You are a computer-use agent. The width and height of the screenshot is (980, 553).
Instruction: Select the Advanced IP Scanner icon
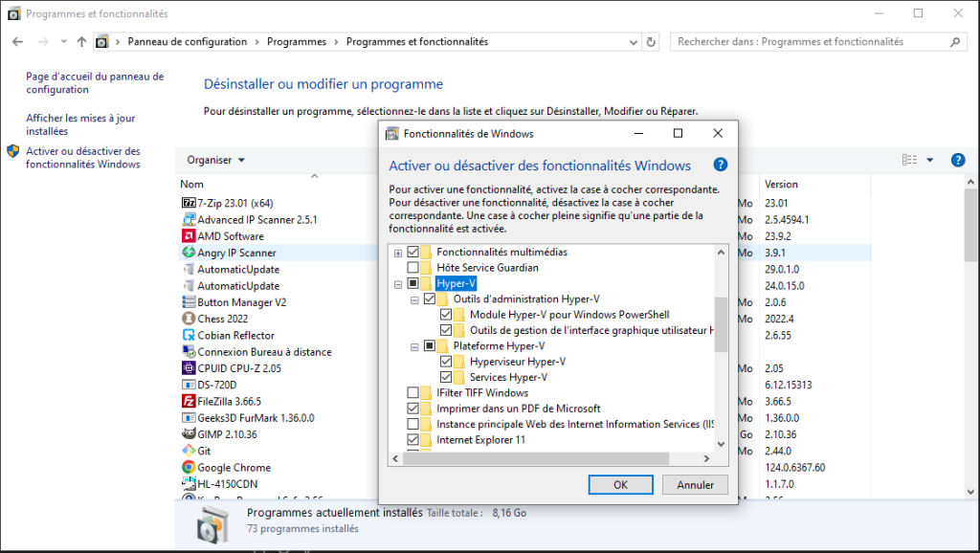pos(189,219)
